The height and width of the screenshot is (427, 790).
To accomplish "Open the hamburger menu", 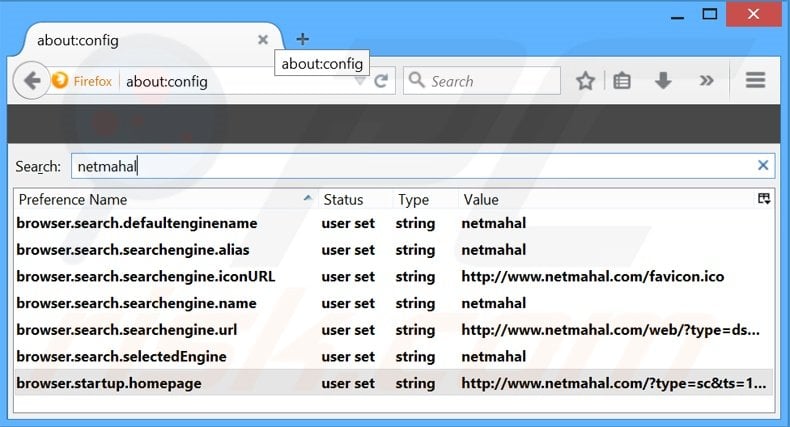I will pos(755,80).
